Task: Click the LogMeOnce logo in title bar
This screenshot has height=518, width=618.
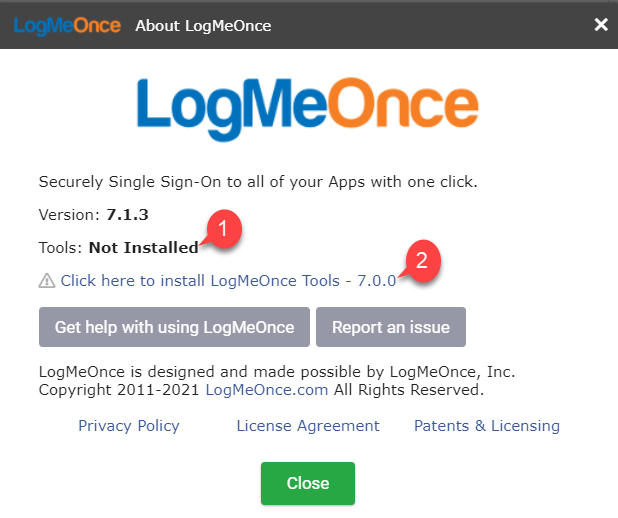Action: tap(67, 26)
